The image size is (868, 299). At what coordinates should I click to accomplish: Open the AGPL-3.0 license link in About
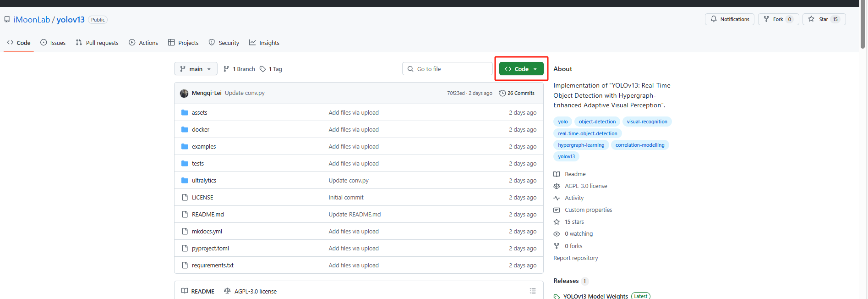tap(580, 186)
